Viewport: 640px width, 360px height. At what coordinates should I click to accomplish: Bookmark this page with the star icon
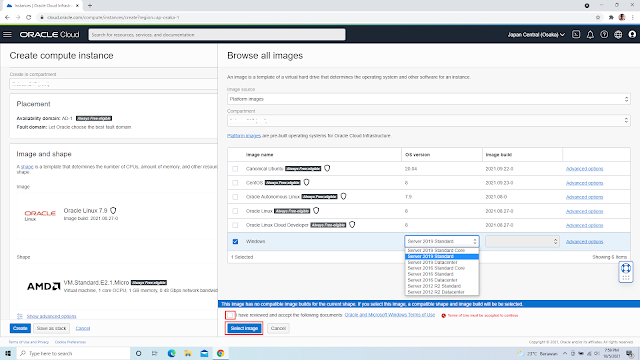click(598, 17)
